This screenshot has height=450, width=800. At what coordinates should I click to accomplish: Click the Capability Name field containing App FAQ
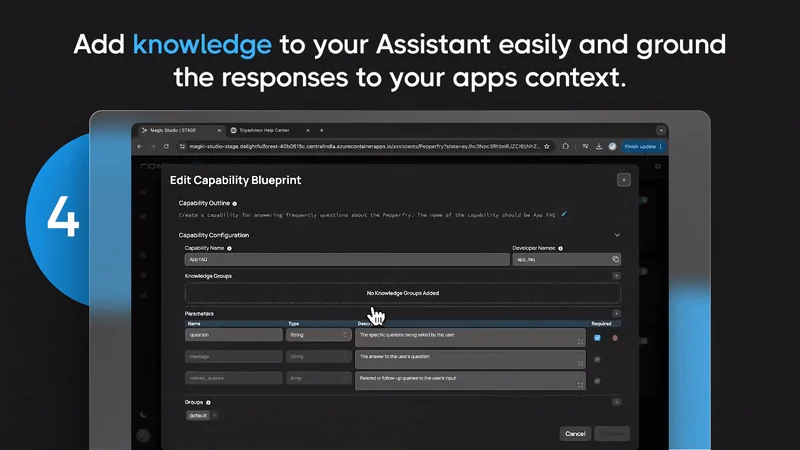click(x=347, y=259)
